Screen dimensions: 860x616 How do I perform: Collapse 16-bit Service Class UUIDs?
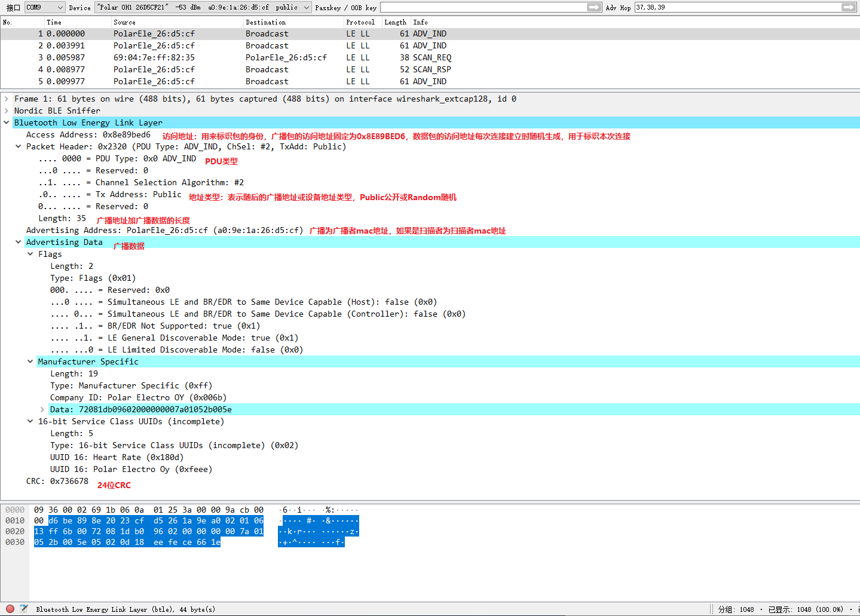pyautogui.click(x=30, y=421)
